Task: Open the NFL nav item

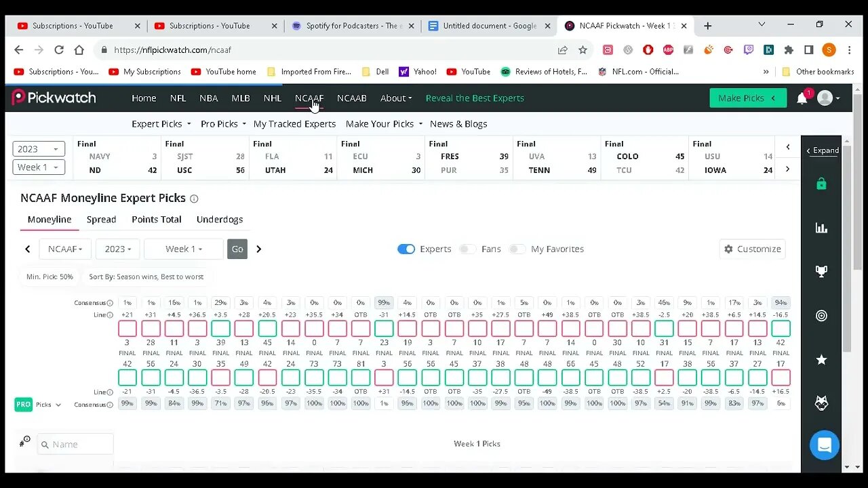Action: [178, 98]
